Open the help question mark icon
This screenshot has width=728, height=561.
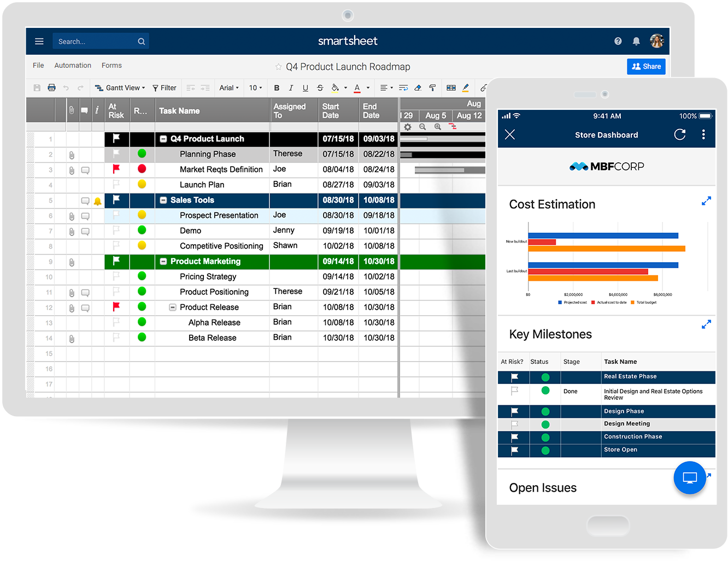[x=618, y=41]
